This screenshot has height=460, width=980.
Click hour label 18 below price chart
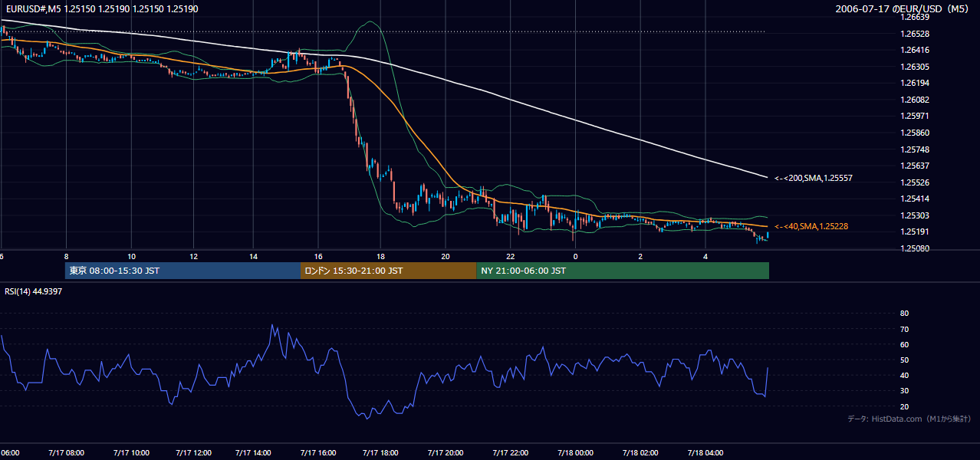380,256
